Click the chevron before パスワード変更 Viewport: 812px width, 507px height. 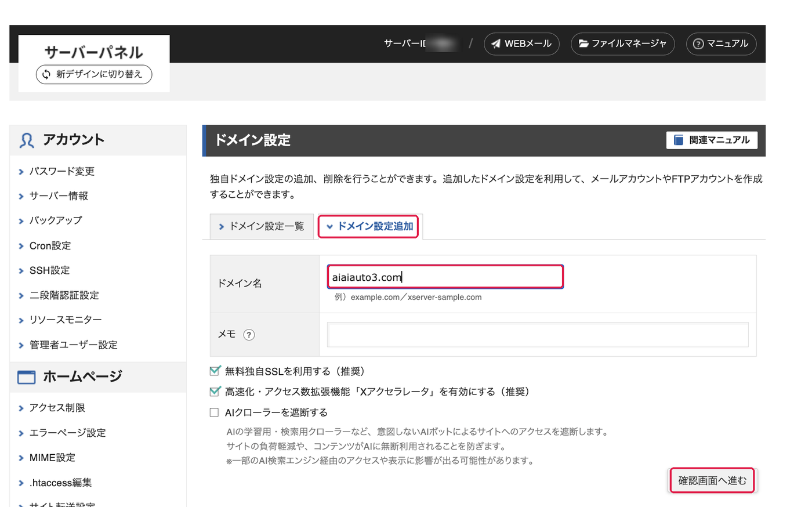(21, 172)
